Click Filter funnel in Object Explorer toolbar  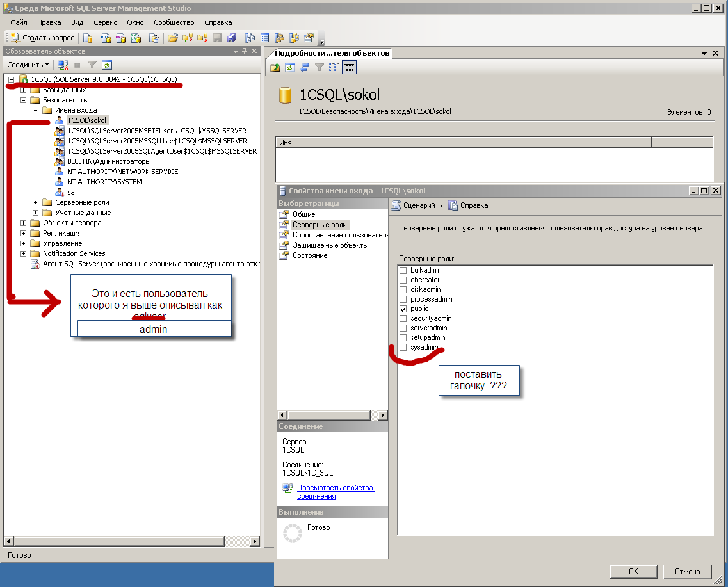[x=92, y=65]
